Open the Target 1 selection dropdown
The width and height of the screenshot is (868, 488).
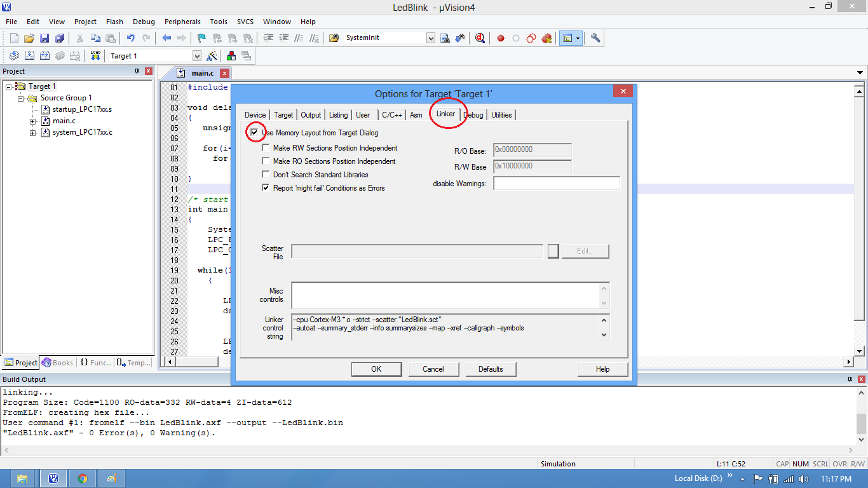197,56
